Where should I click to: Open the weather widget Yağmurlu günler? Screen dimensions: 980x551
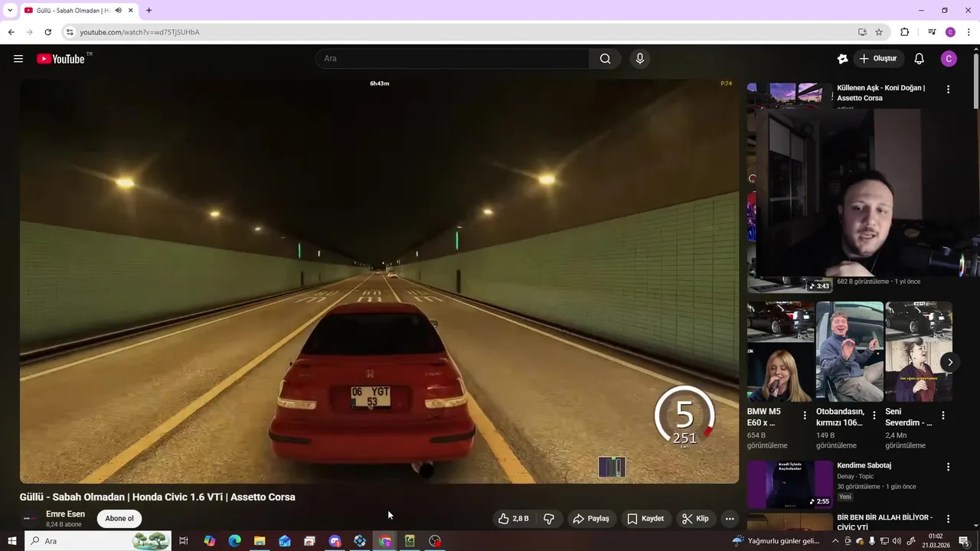coord(775,541)
